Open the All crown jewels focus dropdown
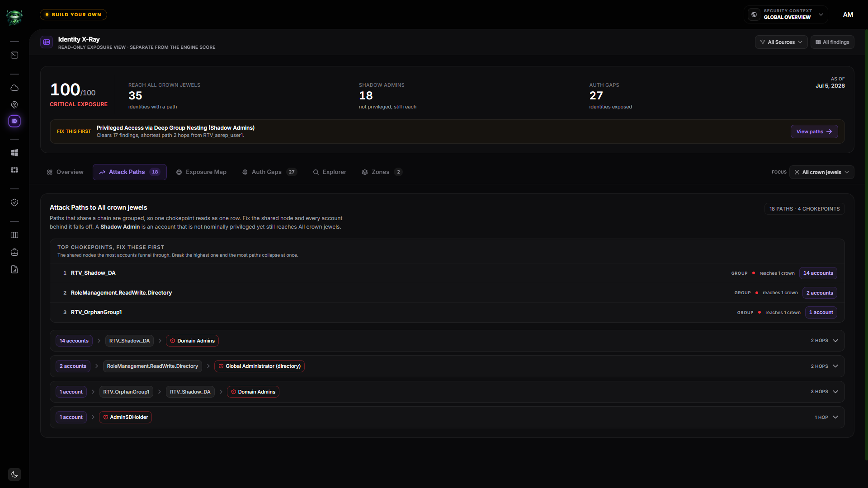Screen dimensions: 868x488 point(821,172)
